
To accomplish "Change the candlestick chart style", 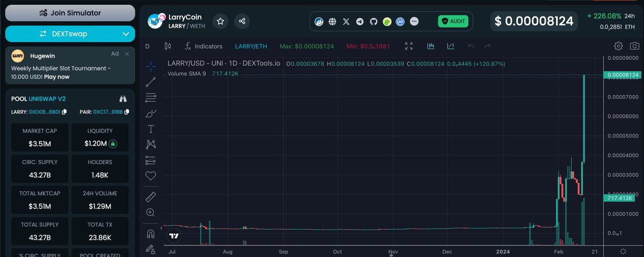I will (167, 46).
